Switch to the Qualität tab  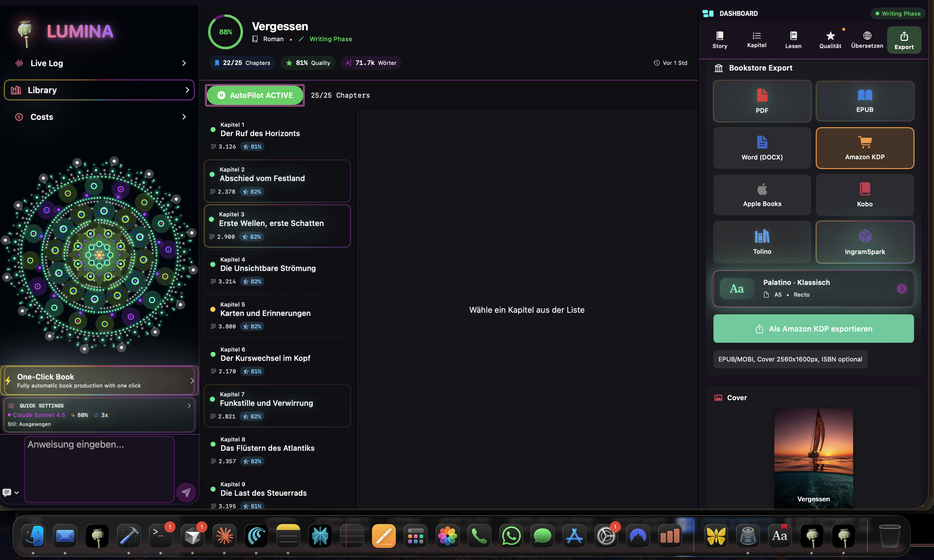coord(830,39)
